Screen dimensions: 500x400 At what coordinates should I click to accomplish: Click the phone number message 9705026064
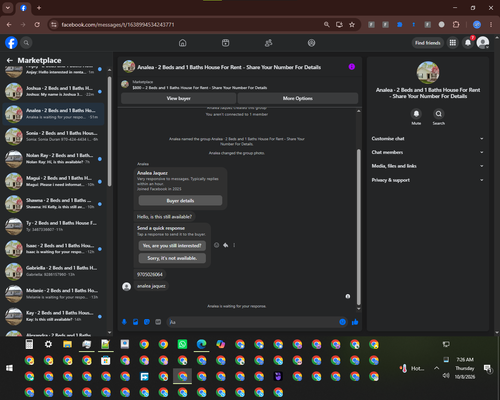[150, 274]
